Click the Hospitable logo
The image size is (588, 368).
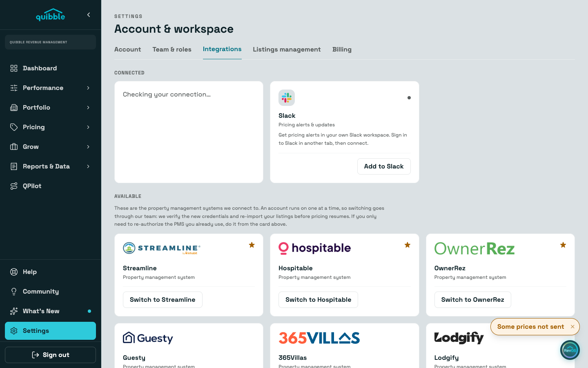314,248
